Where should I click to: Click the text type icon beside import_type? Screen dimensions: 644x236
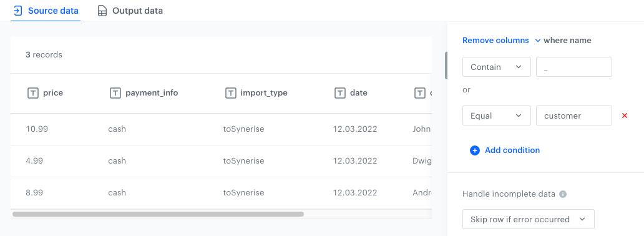click(x=230, y=93)
